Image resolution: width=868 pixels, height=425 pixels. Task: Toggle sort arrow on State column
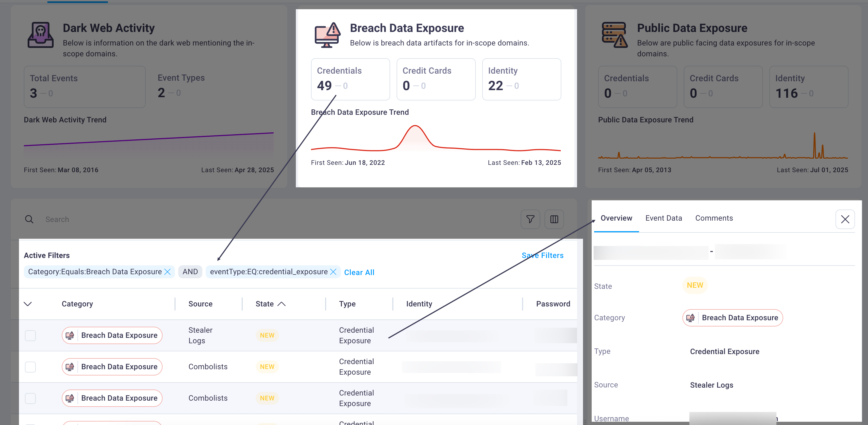(282, 304)
